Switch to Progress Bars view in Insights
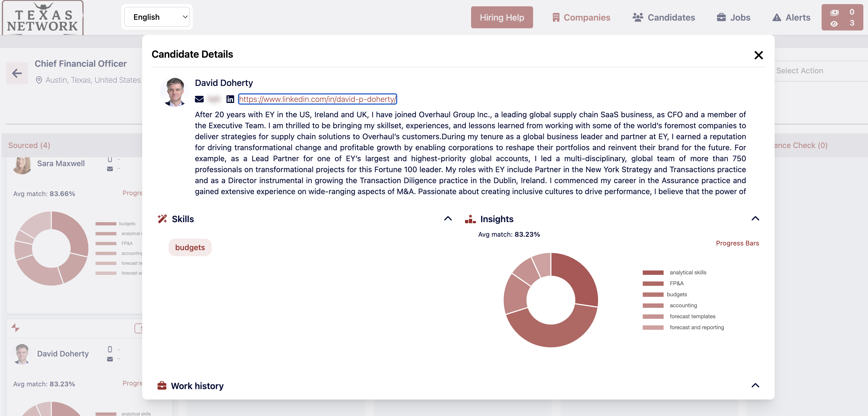This screenshot has height=416, width=868. click(x=737, y=243)
